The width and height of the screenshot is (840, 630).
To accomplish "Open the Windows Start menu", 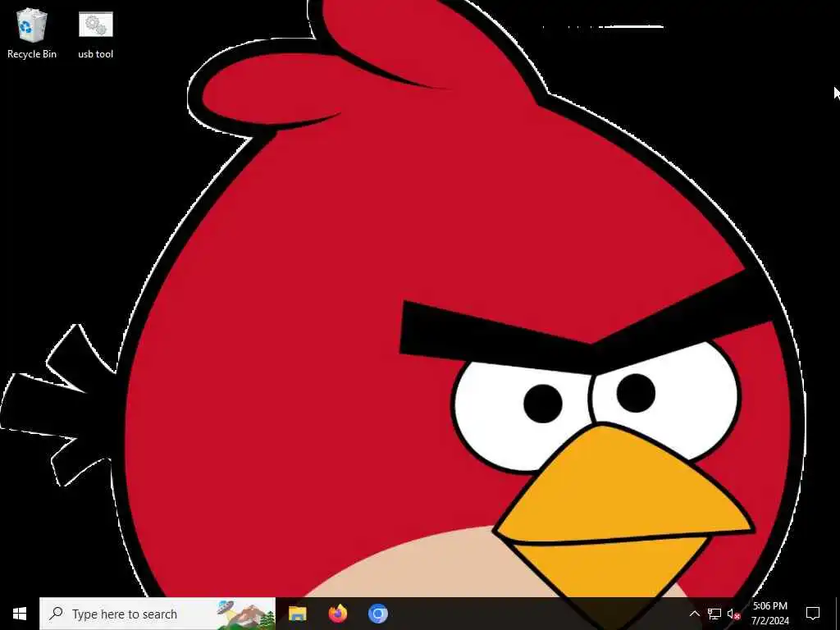I will [20, 614].
